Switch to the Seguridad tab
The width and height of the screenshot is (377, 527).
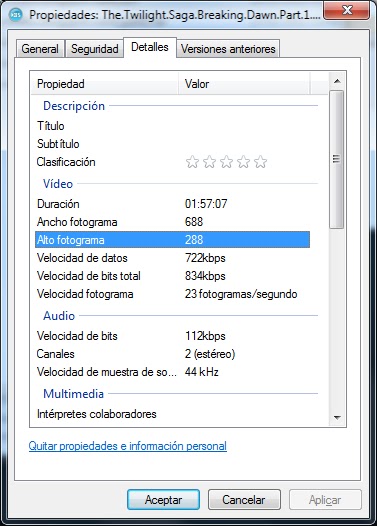[94, 49]
